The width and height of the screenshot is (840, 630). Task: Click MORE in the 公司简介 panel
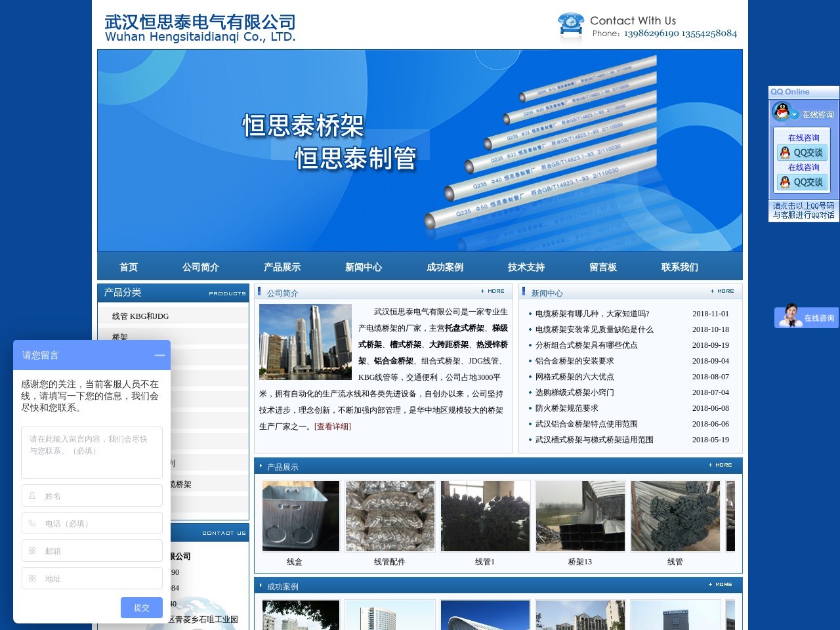493,291
